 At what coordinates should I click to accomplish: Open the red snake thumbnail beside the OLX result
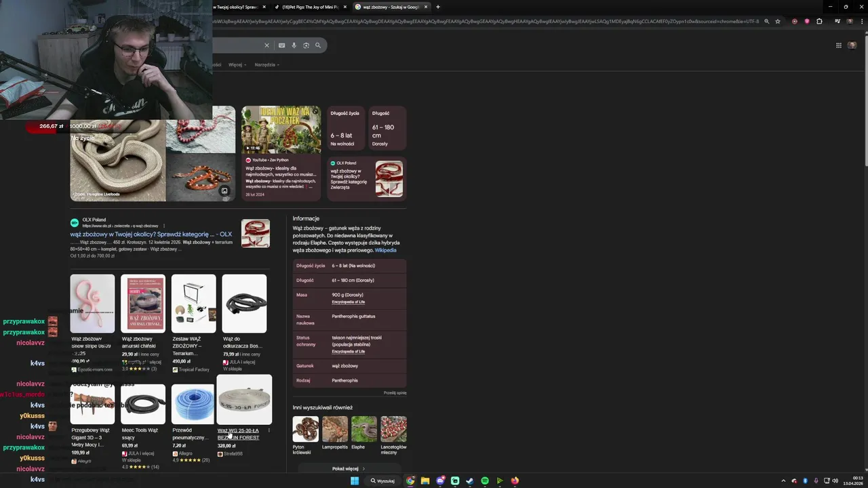coord(255,233)
